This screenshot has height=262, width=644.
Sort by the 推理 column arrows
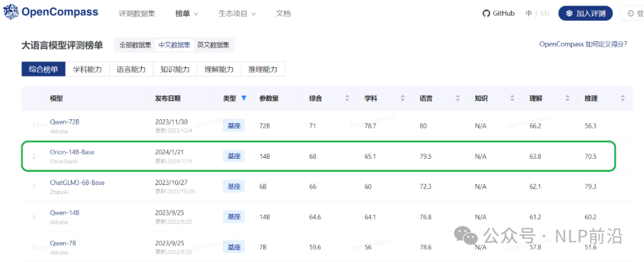[x=623, y=98]
